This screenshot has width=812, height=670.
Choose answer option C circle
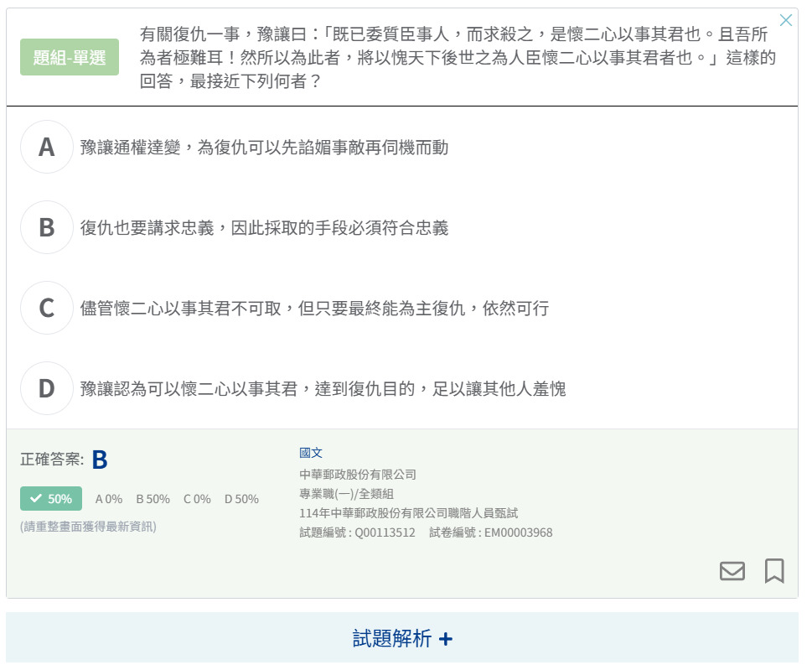pyautogui.click(x=47, y=308)
